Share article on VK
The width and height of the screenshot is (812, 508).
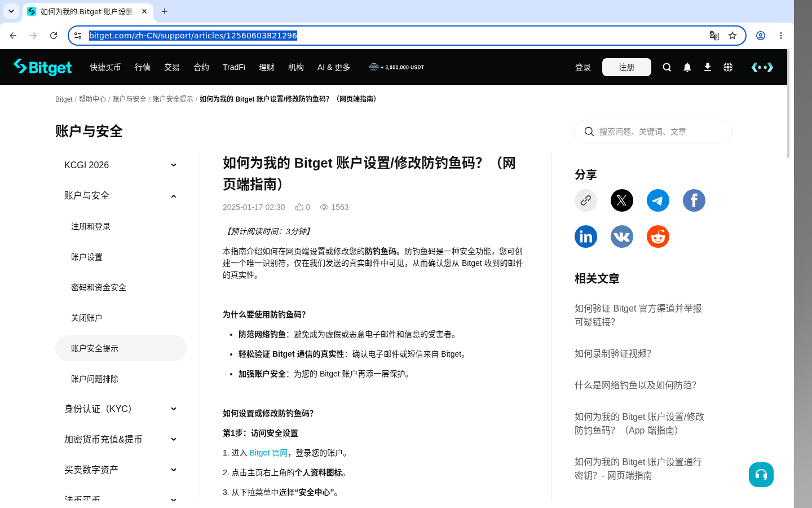click(622, 237)
